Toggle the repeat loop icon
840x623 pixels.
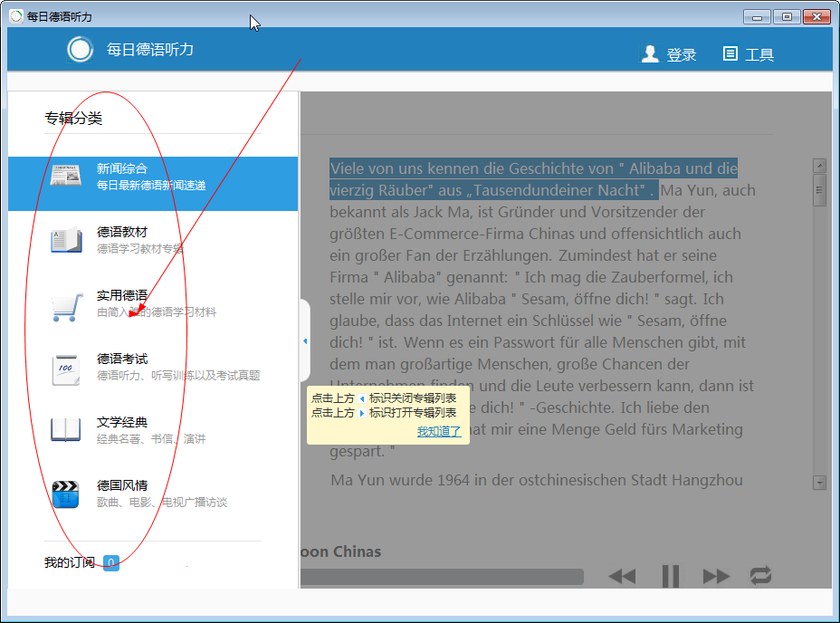[x=760, y=575]
